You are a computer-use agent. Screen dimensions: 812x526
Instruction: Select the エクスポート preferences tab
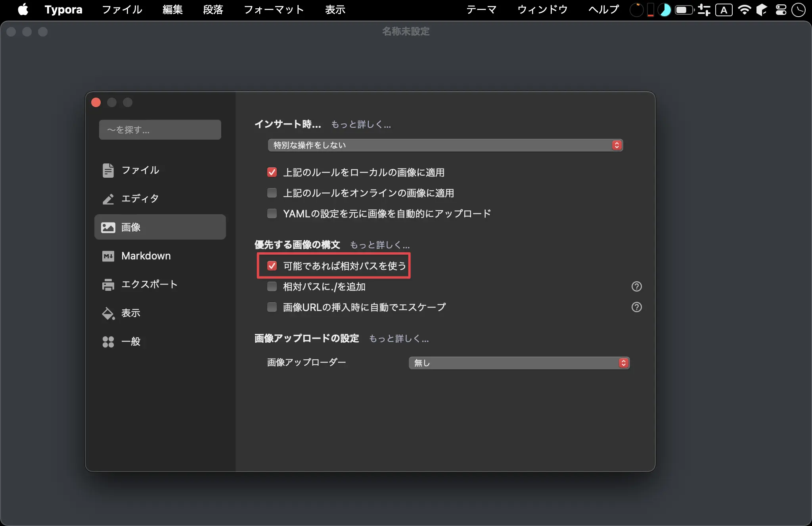[x=160, y=284]
